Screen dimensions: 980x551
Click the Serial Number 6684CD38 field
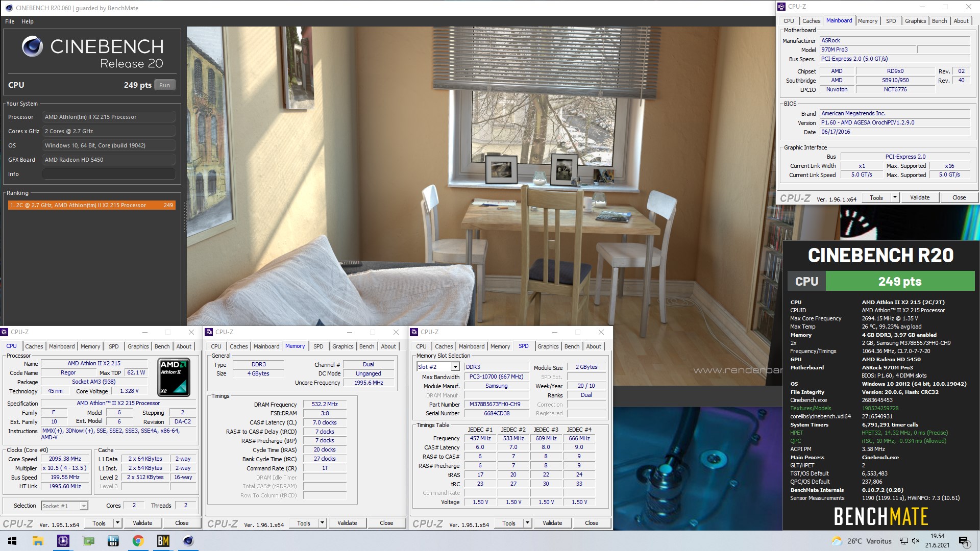(x=496, y=413)
